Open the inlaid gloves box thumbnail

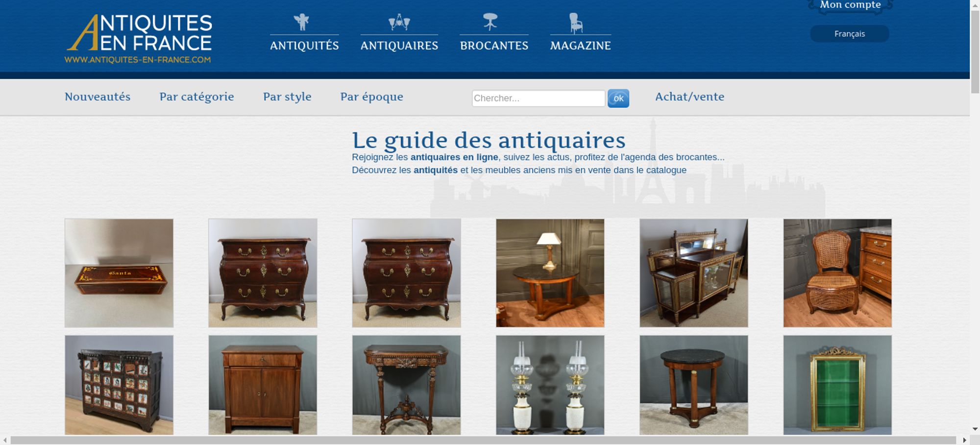119,273
